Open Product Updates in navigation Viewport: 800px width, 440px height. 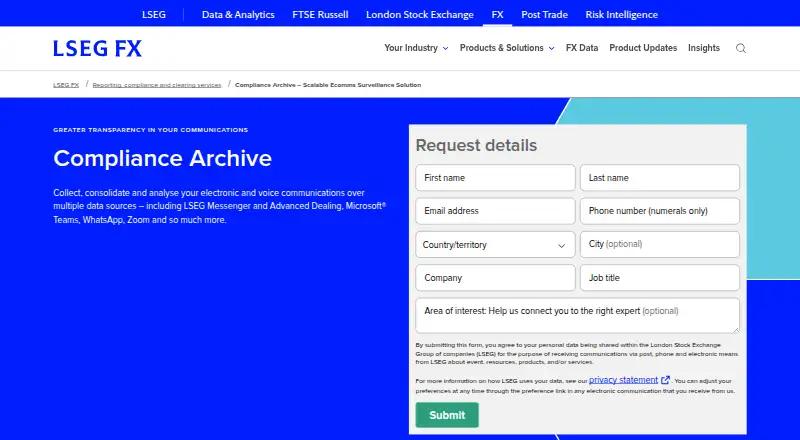[643, 48]
